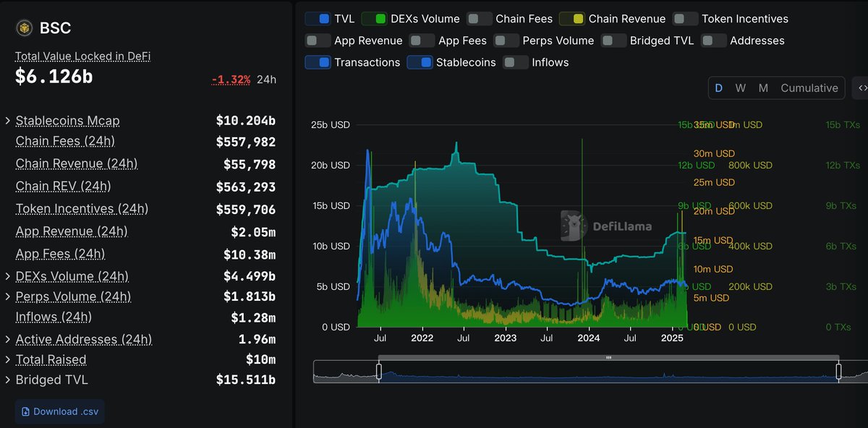Hide the Transactions chart series
This screenshot has width=868, height=428.
(318, 62)
